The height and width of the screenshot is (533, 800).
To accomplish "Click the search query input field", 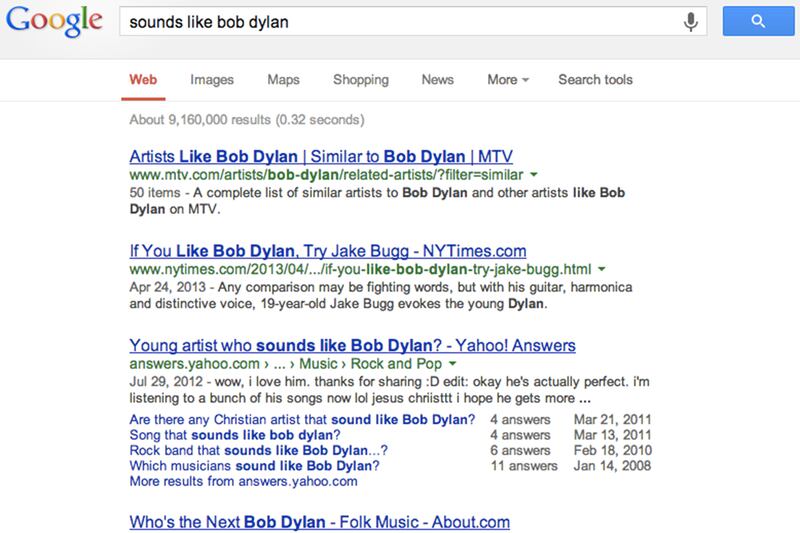I will coord(400,22).
